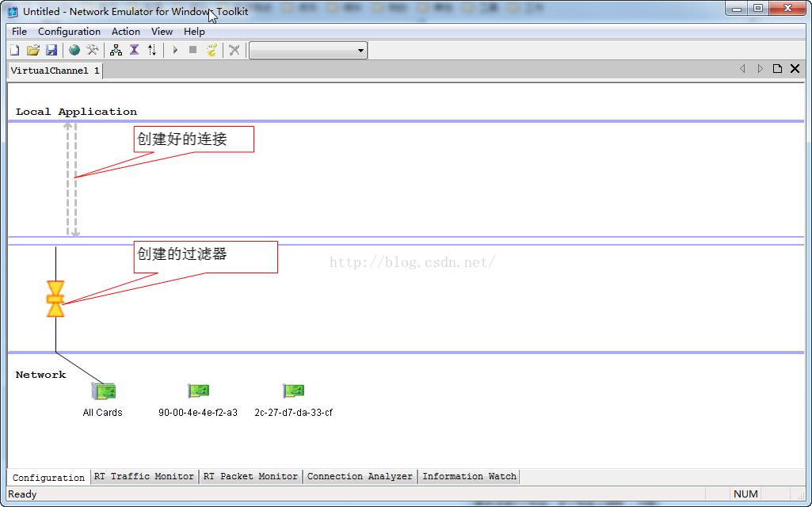The image size is (812, 507).
Task: Select the 2c-27-d7-da-33-cf network card icon
Action: pyautogui.click(x=293, y=390)
